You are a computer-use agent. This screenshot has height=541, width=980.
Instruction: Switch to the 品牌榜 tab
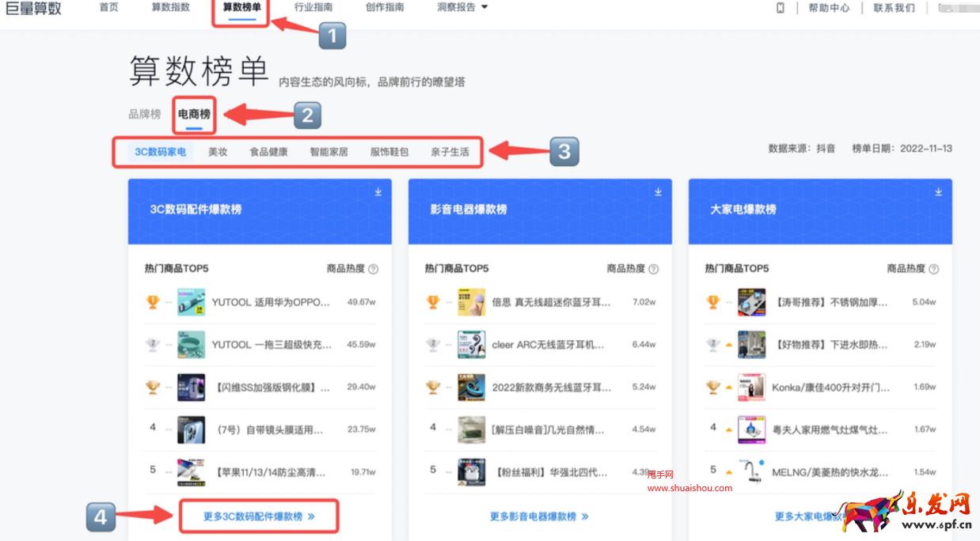click(145, 115)
